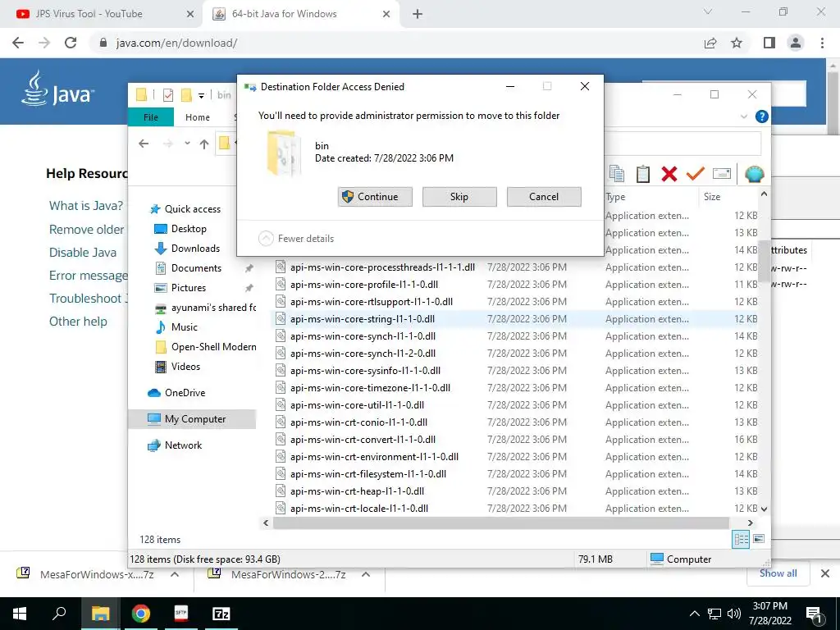The image size is (840, 630).
Task: Switch to large thumbnails view icon
Action: click(759, 539)
